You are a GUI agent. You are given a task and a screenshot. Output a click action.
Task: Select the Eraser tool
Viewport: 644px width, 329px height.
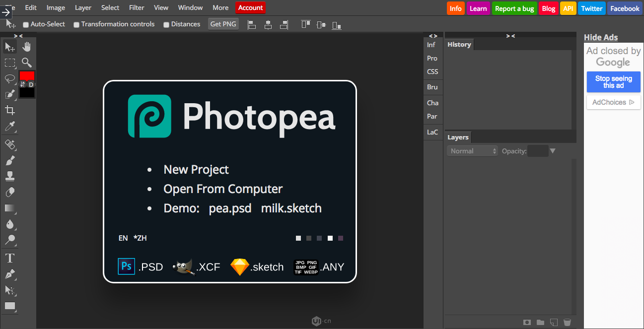point(10,192)
